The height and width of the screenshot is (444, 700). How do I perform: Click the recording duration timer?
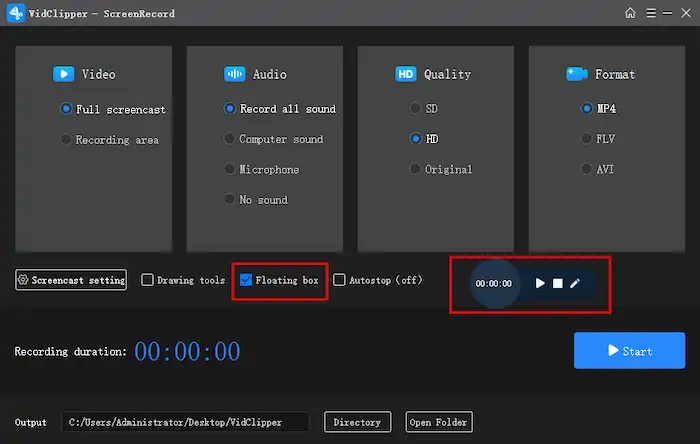pos(188,351)
